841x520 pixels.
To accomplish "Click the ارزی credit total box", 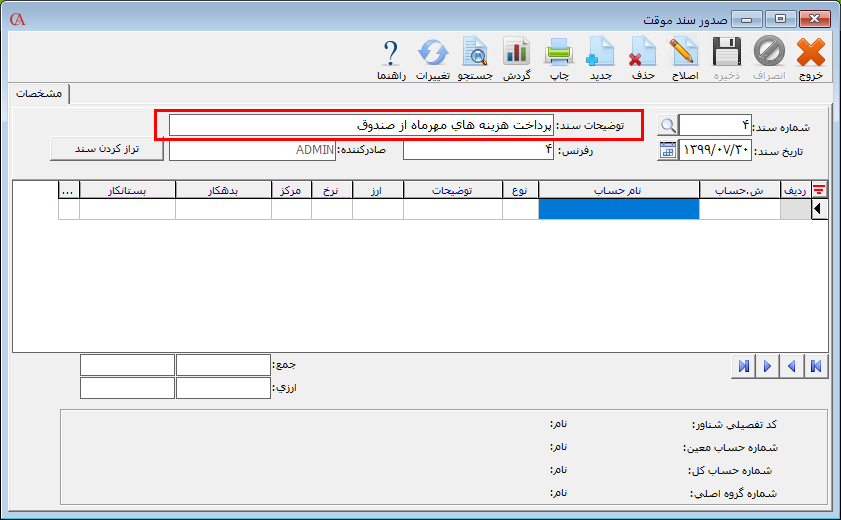I will [127, 388].
